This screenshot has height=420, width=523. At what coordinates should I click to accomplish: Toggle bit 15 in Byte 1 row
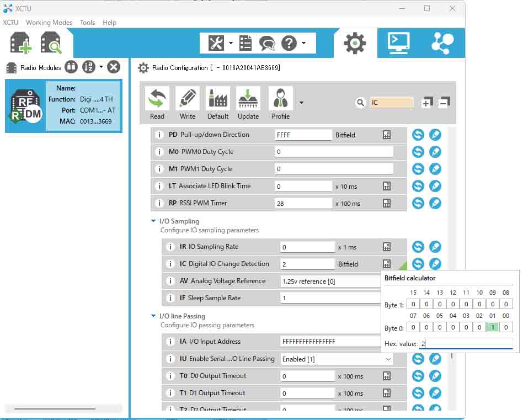point(413,304)
